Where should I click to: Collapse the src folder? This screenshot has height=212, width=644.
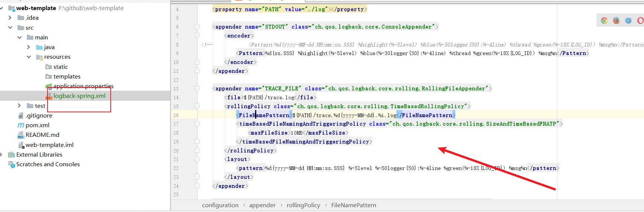(10, 28)
